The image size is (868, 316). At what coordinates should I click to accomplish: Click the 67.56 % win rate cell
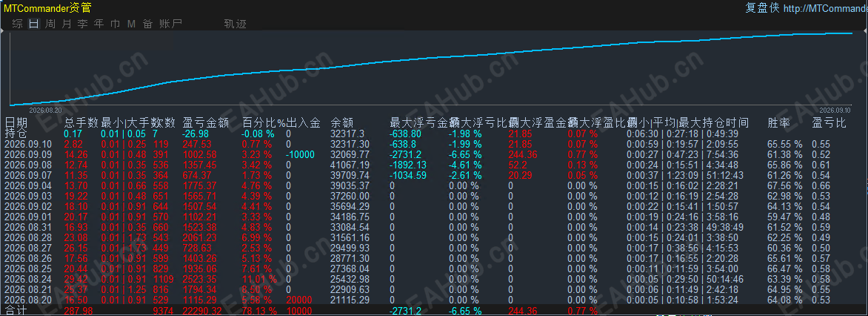tap(785, 185)
